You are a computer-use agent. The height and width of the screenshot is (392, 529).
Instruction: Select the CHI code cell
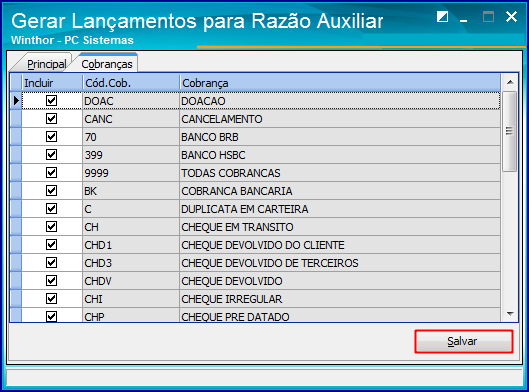(x=131, y=299)
